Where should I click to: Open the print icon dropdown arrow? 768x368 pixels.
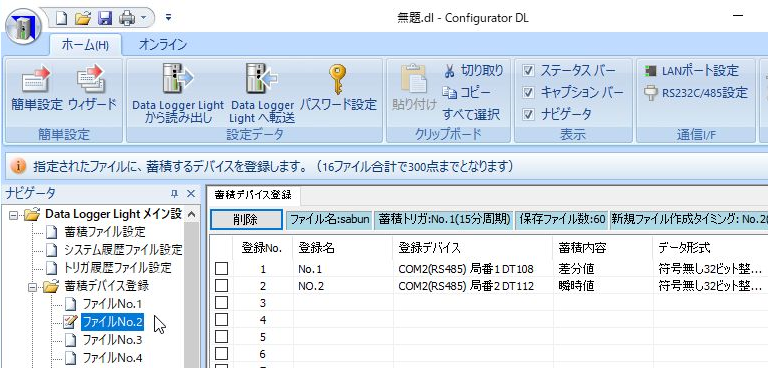point(144,18)
